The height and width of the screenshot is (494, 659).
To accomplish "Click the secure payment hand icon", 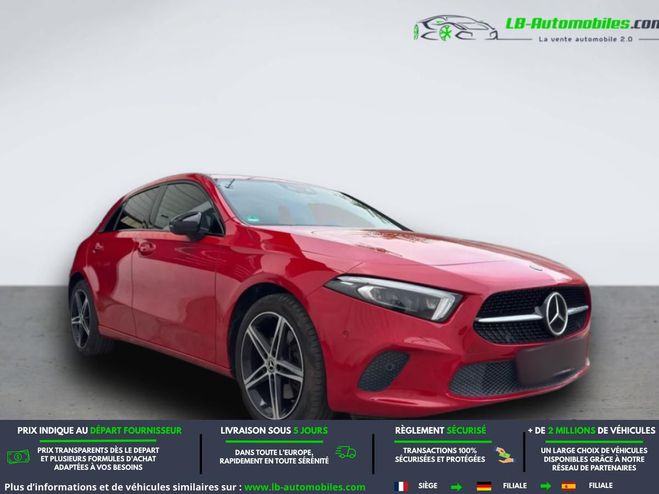I will (504, 455).
